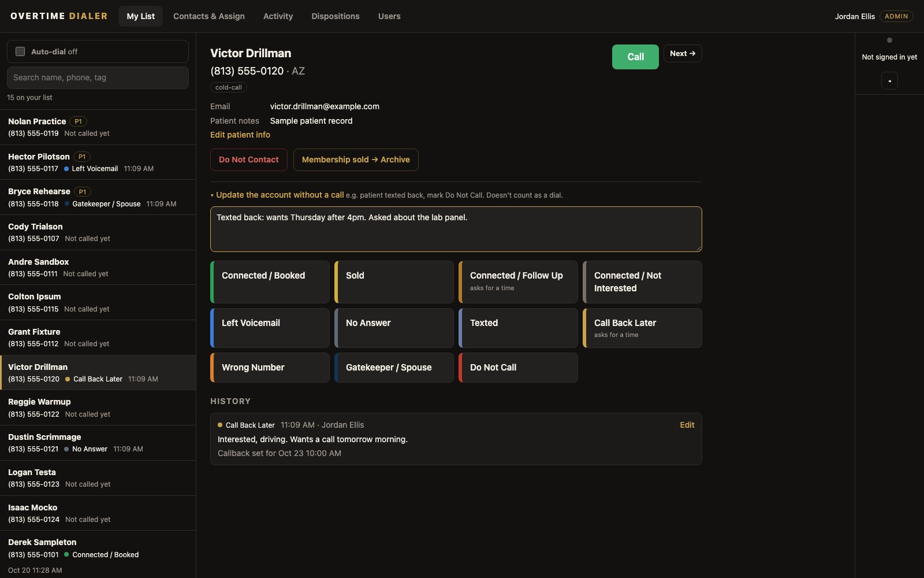Screen dimensions: 924x578
Task: Collapse the right side panel arrow
Action: (889, 81)
